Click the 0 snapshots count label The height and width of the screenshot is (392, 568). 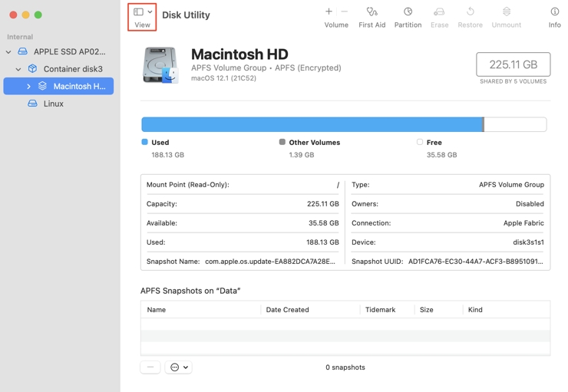click(345, 367)
